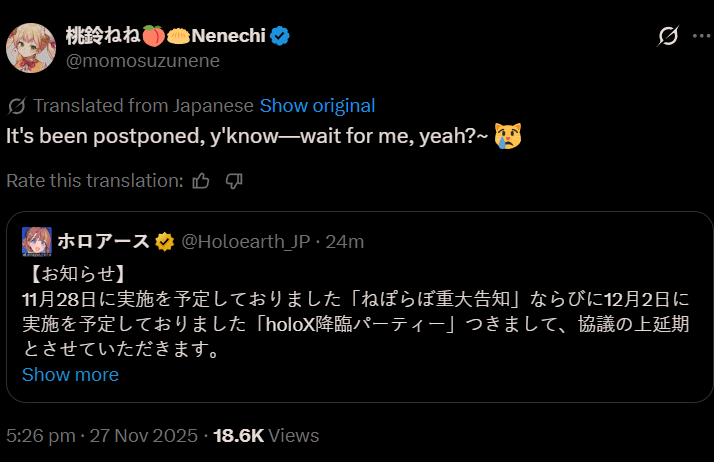Click Nenechi's blue verified badge
Image resolution: width=714 pixels, height=462 pixels.
click(281, 36)
